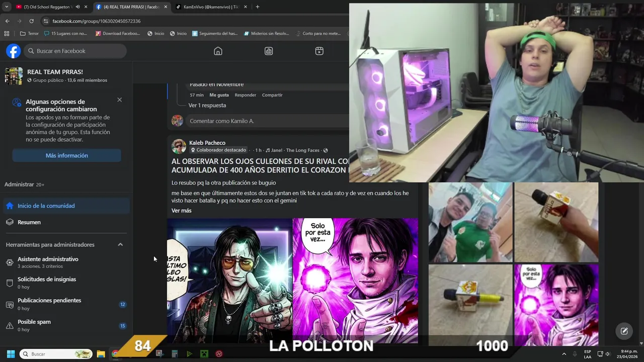
Task: Reload the page
Action: tap(31, 21)
